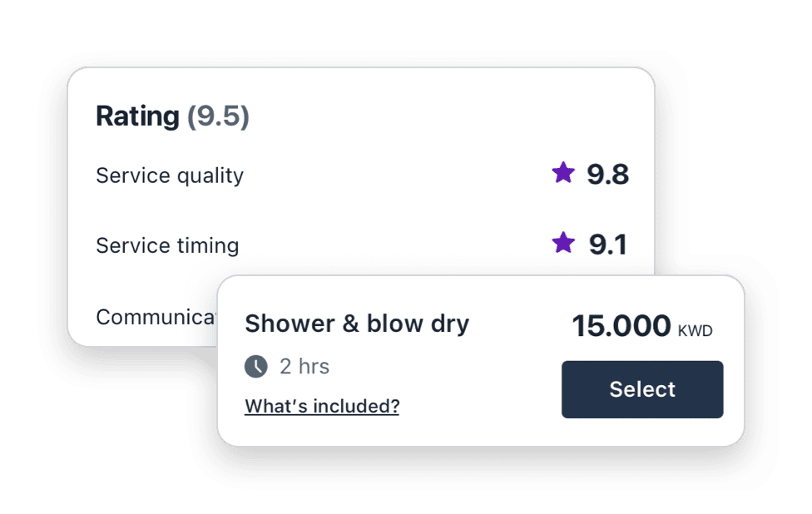
Task: Click the 9.1 service timing score
Action: pos(608,245)
